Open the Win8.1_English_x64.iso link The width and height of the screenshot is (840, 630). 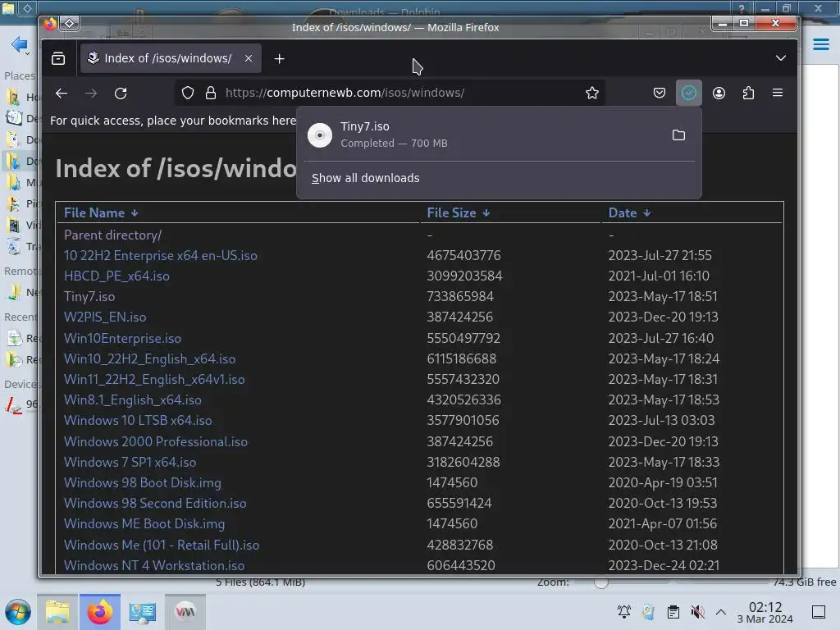pyautogui.click(x=132, y=399)
